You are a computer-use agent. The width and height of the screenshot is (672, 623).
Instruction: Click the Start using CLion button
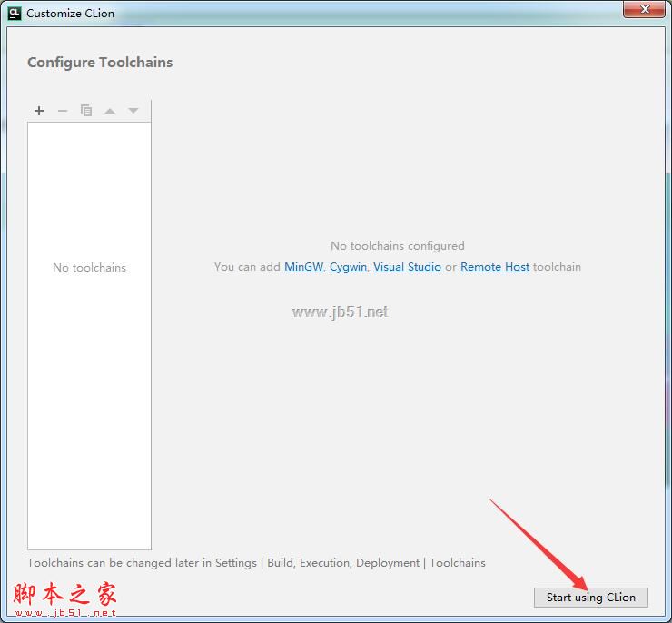[590, 597]
